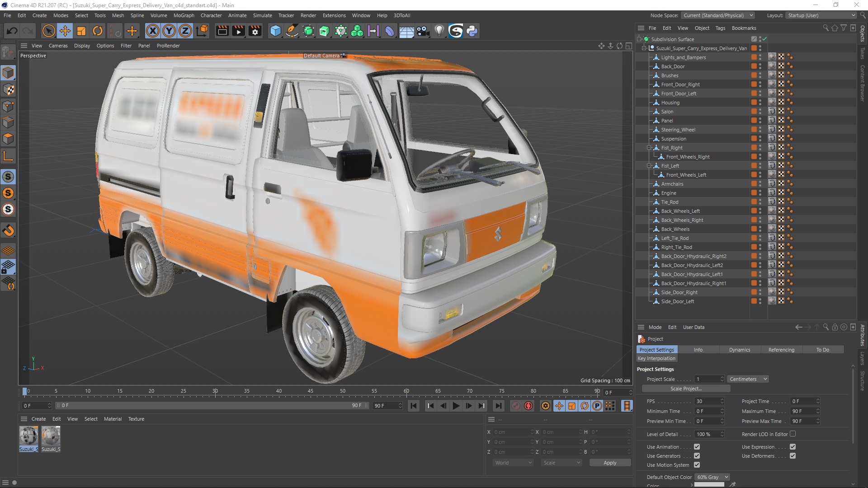Viewport: 868px width, 488px height.
Task: Select the Live Selection tool
Action: tap(48, 31)
